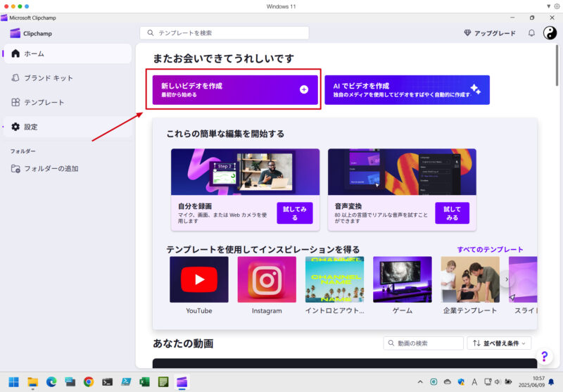
Task: Focus the 動画の検索 search field
Action: [424, 343]
